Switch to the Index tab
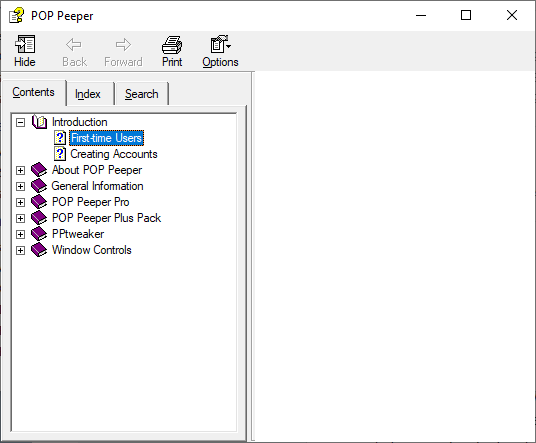The width and height of the screenshot is (536, 443). click(x=90, y=94)
